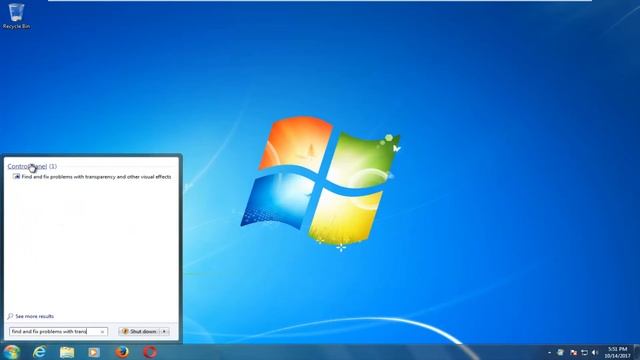Click the Shut down button

(139, 331)
